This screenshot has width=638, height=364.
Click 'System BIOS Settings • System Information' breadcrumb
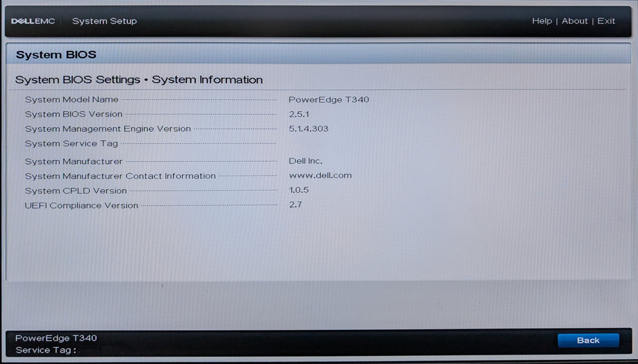(x=139, y=80)
